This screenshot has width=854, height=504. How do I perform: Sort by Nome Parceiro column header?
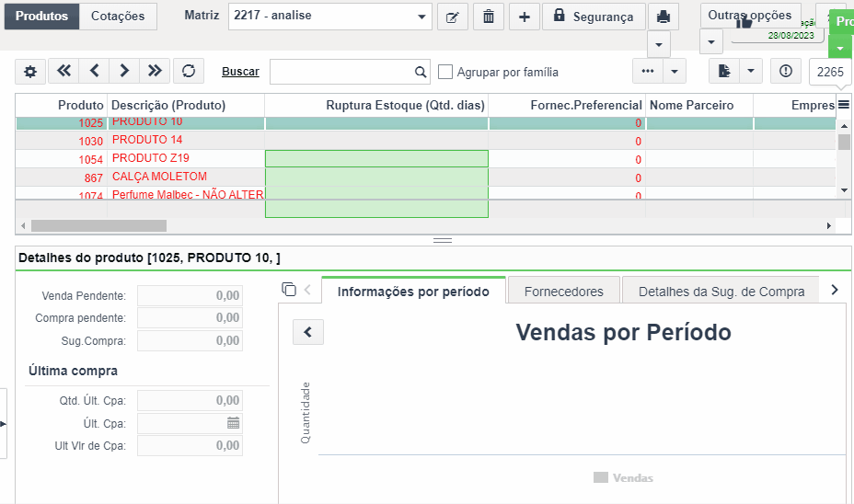point(699,105)
